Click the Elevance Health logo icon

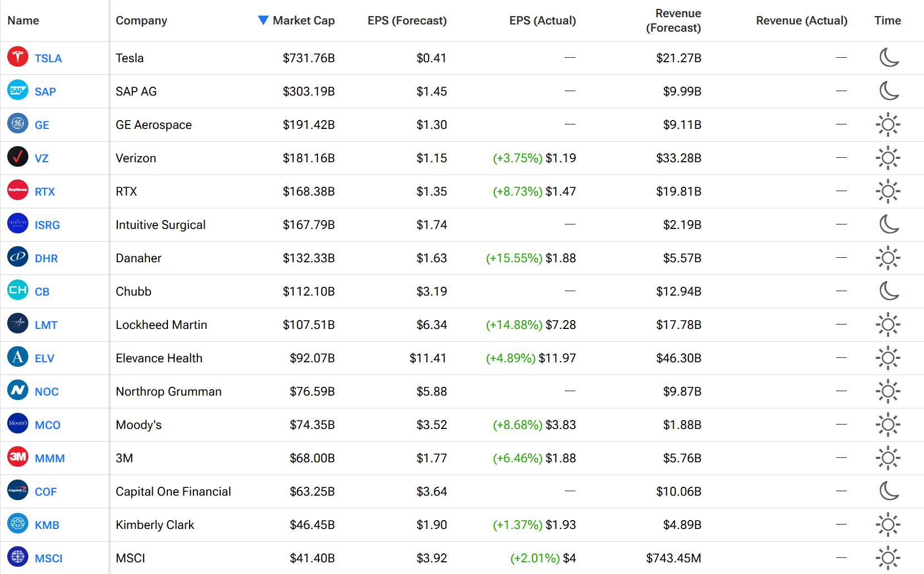(18, 357)
